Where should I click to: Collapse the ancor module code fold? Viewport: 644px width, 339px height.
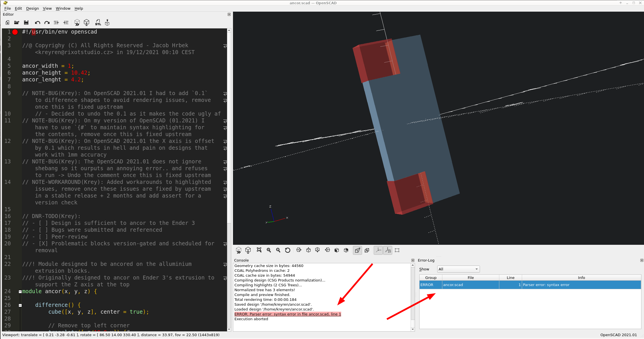tap(20, 291)
